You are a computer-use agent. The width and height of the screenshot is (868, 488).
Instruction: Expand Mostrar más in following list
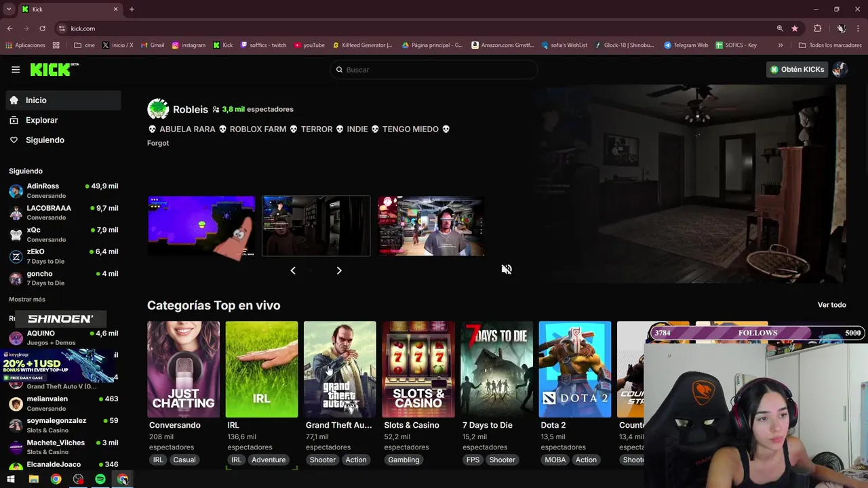tap(27, 299)
